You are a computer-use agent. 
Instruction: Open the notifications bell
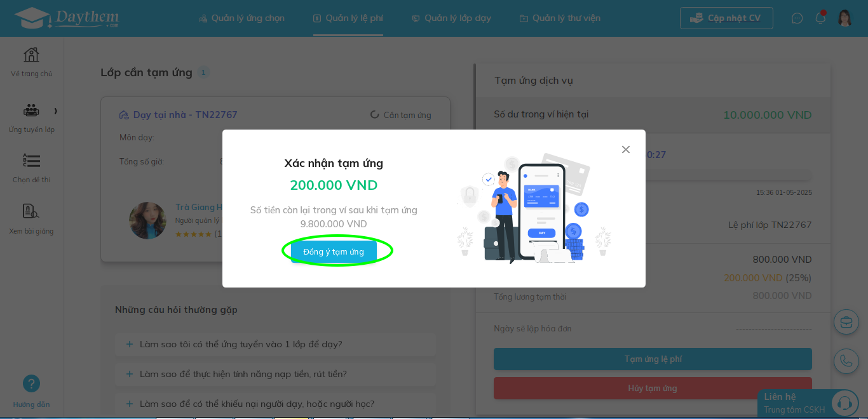click(820, 18)
